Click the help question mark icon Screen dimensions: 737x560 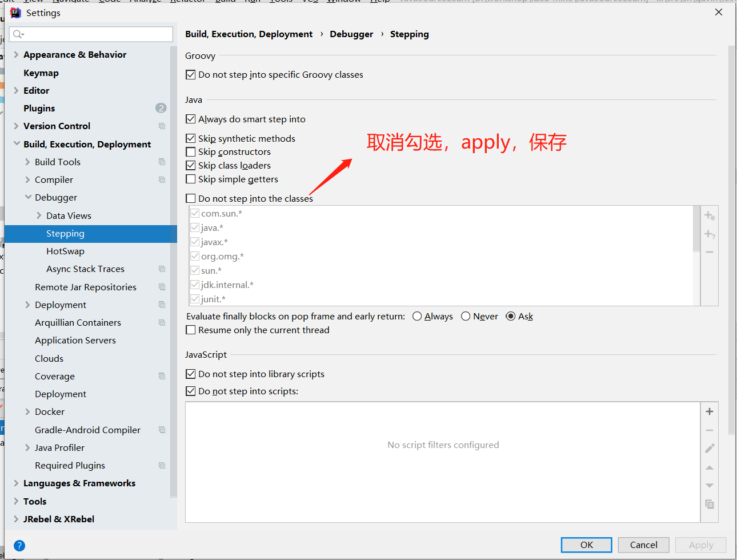coord(19,545)
